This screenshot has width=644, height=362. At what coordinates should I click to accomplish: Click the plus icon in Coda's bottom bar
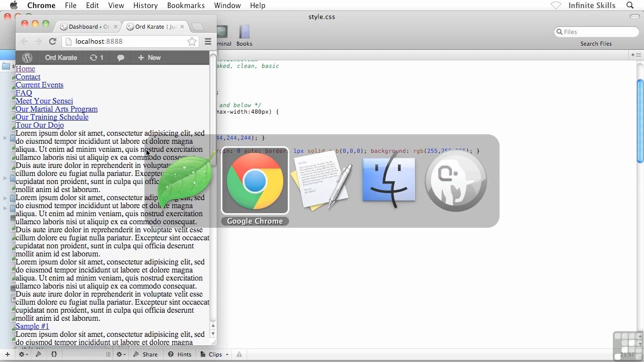7,354
